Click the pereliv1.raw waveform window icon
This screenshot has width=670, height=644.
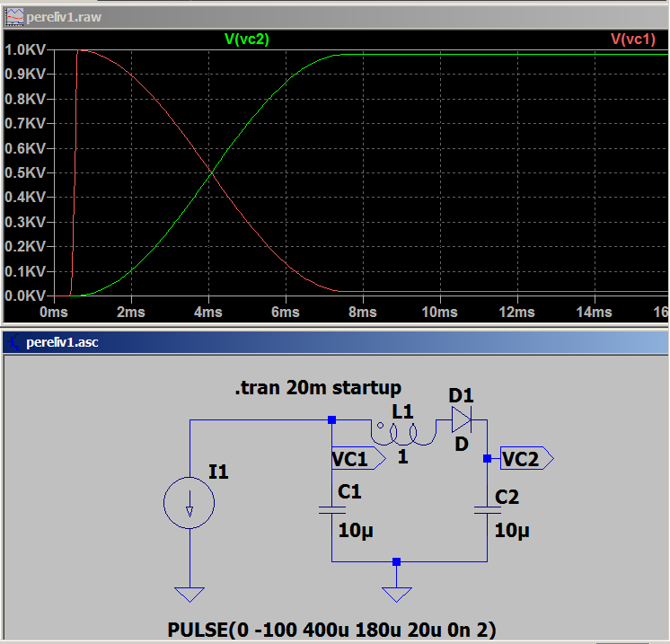click(13, 17)
